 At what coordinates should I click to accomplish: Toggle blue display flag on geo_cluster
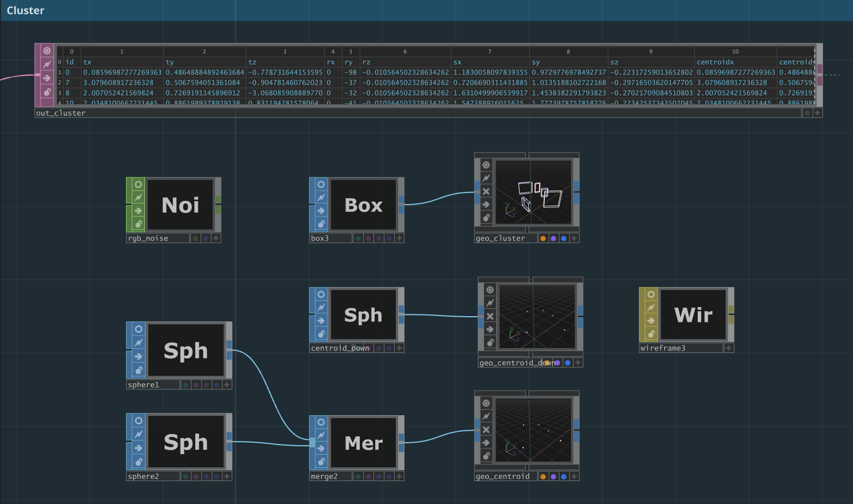point(564,238)
